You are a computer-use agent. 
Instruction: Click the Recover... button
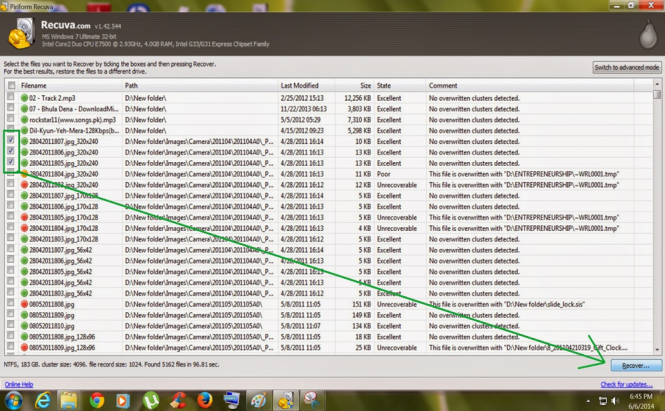pyautogui.click(x=636, y=365)
